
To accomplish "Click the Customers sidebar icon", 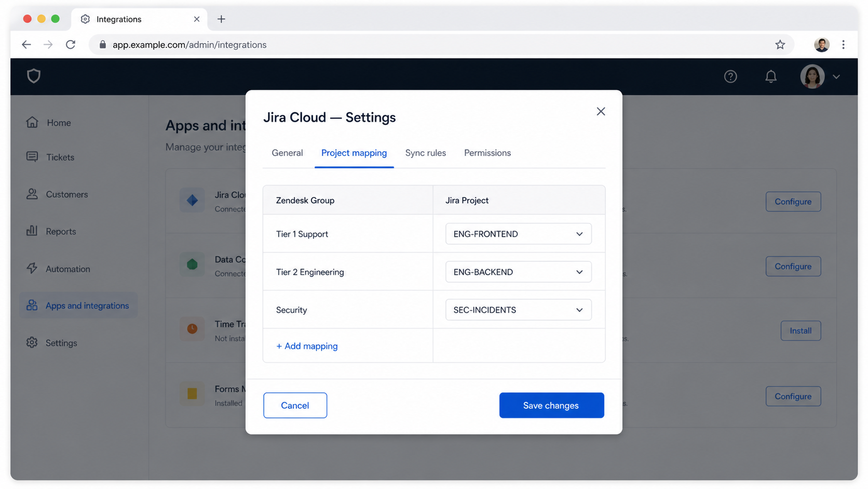I will [32, 194].
